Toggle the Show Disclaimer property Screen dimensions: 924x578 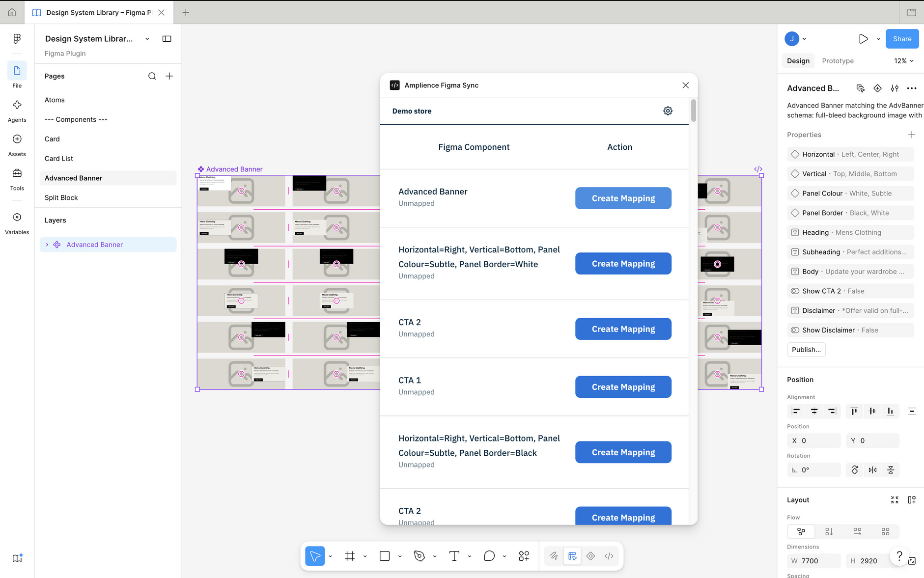pos(850,330)
